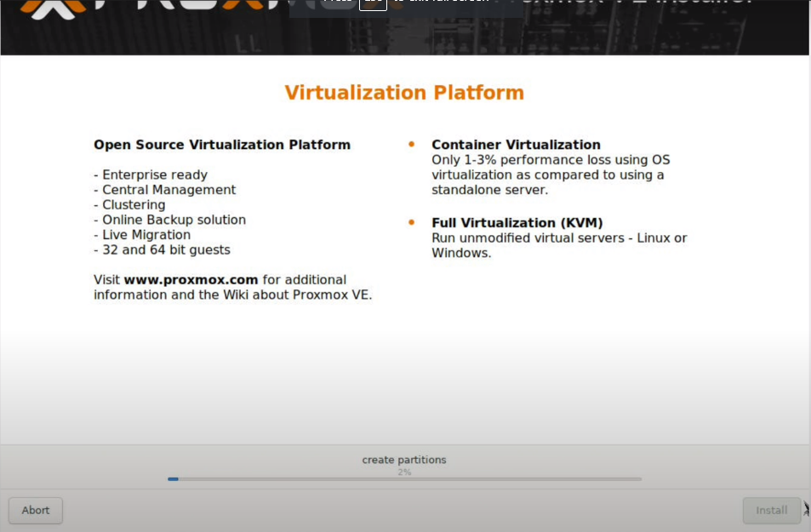Click the 'Enterprise ready' list item

[151, 175]
